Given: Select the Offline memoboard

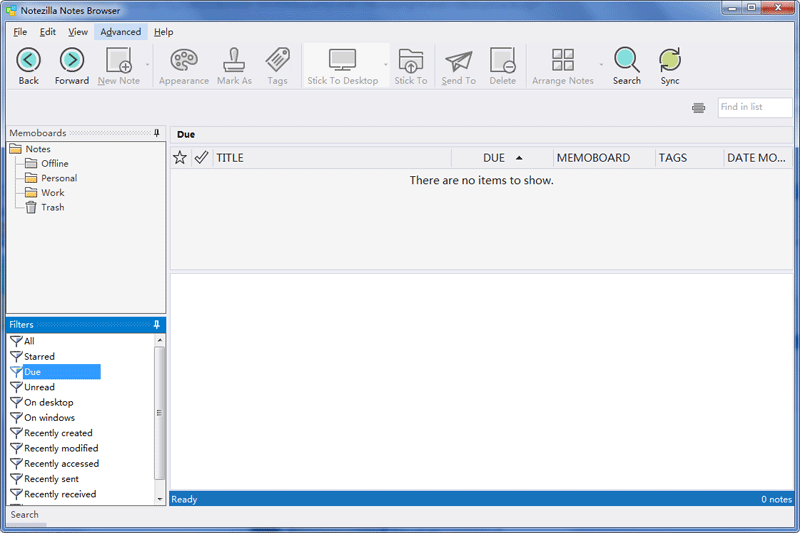Looking at the screenshot, I should tap(55, 163).
